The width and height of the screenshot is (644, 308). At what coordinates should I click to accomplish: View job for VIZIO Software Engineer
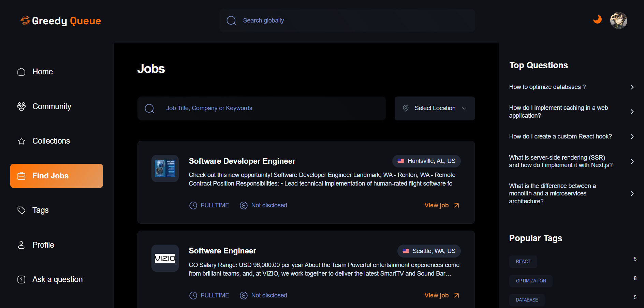pyautogui.click(x=442, y=295)
